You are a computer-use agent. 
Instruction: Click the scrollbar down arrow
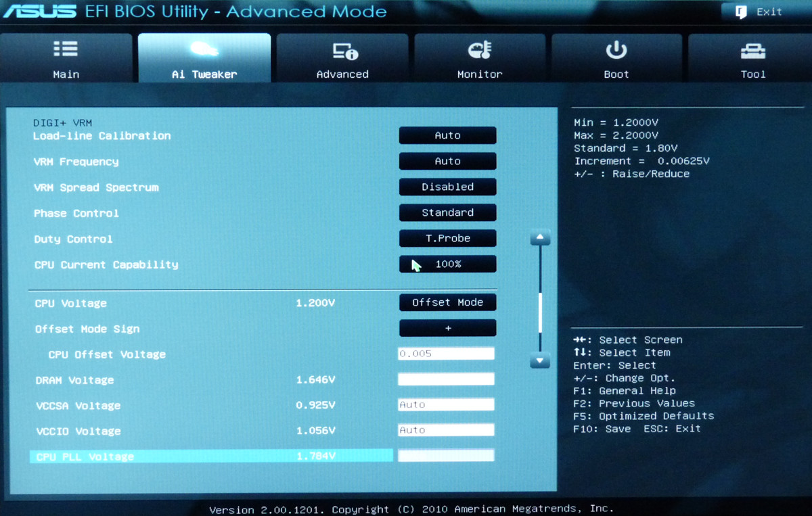point(540,361)
